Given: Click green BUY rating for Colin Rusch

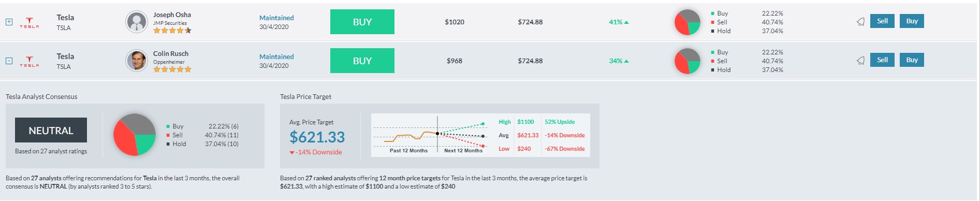Looking at the screenshot, I should click(x=362, y=61).
